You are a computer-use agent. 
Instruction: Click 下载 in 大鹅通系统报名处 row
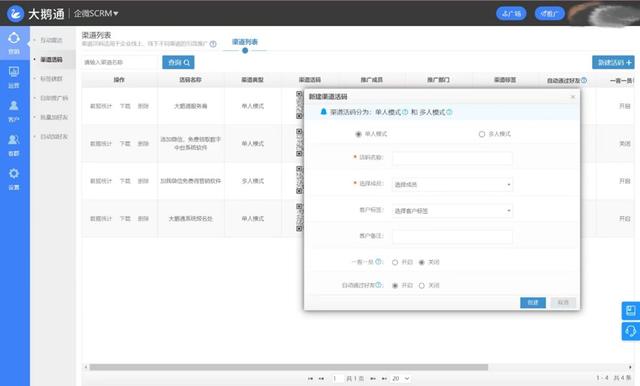(125, 219)
